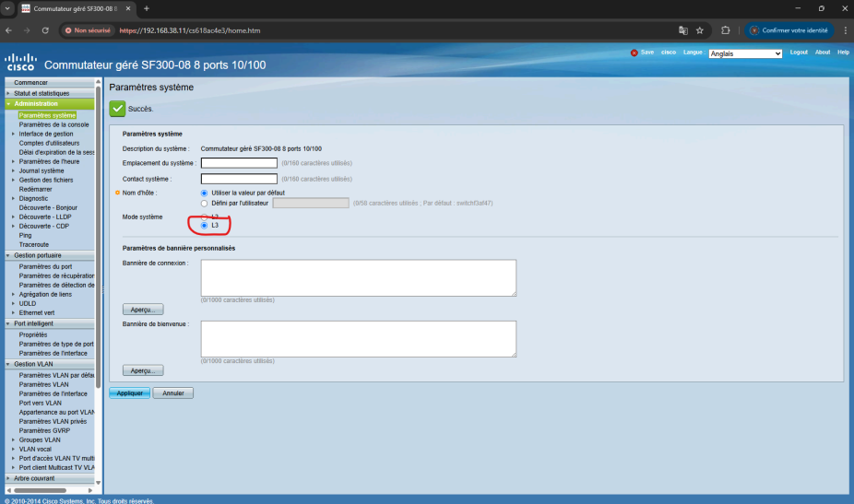Click the Cisco logo
This screenshot has height=504, width=854.
tap(20, 63)
